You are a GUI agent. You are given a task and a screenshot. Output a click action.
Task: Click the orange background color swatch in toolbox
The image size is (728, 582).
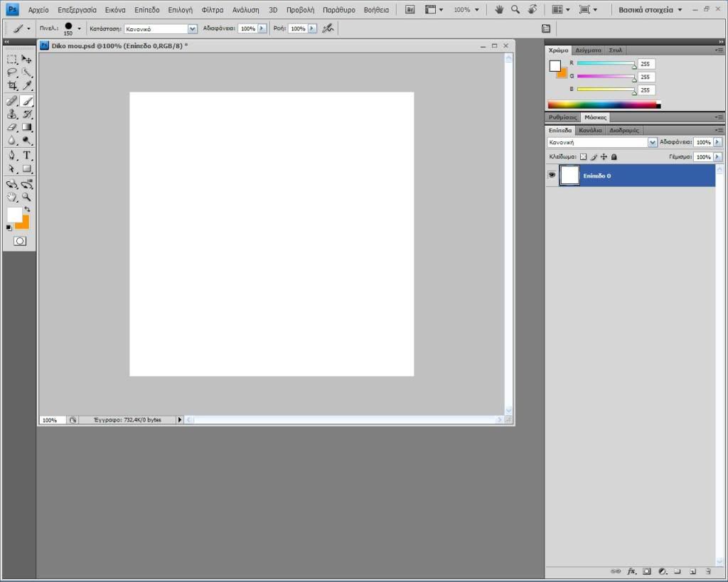pos(24,223)
